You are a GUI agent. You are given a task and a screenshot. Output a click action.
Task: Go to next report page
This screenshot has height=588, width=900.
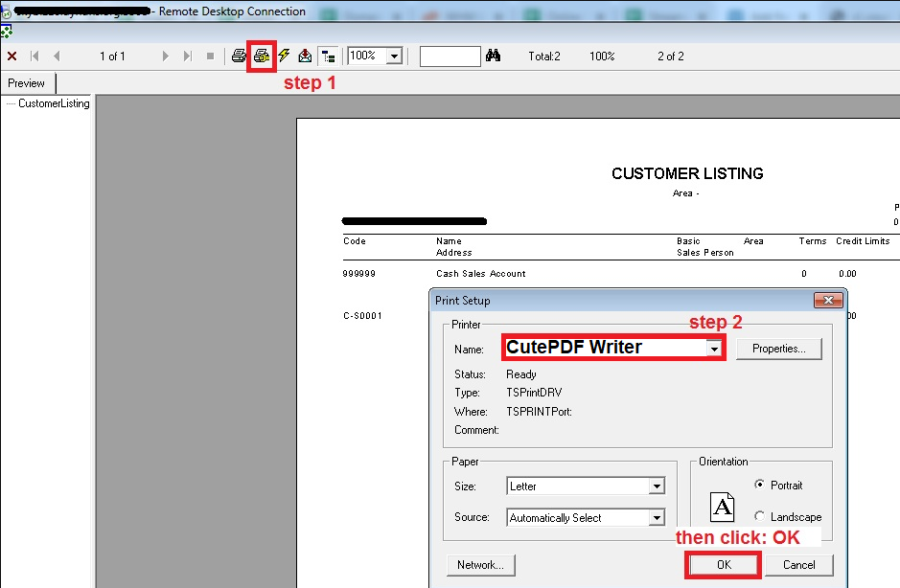point(166,57)
